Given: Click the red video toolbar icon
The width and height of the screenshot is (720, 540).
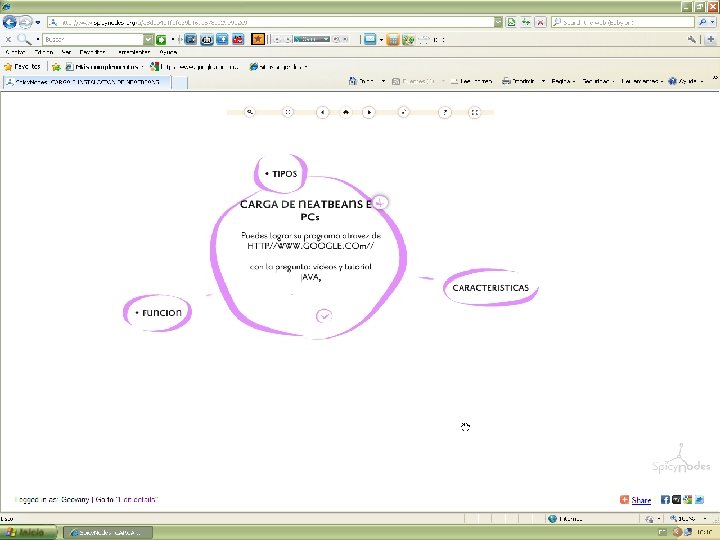Looking at the screenshot, I should click(x=238, y=39).
